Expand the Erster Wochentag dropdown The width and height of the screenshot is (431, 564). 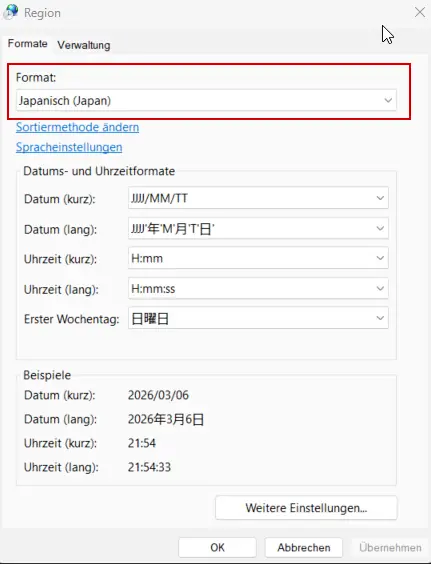pos(258,318)
